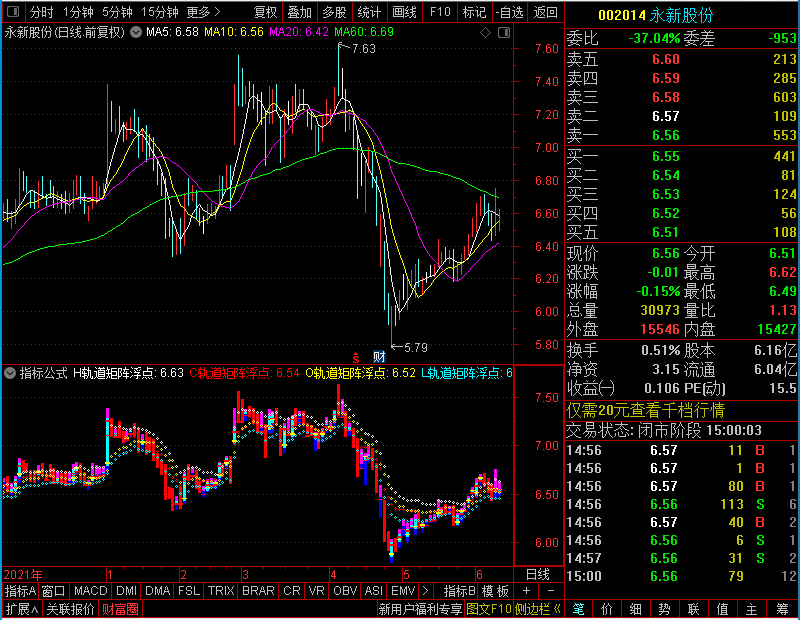This screenshot has height=620, width=800.
Task: Activate the 画线 drawing tool
Action: click(404, 12)
